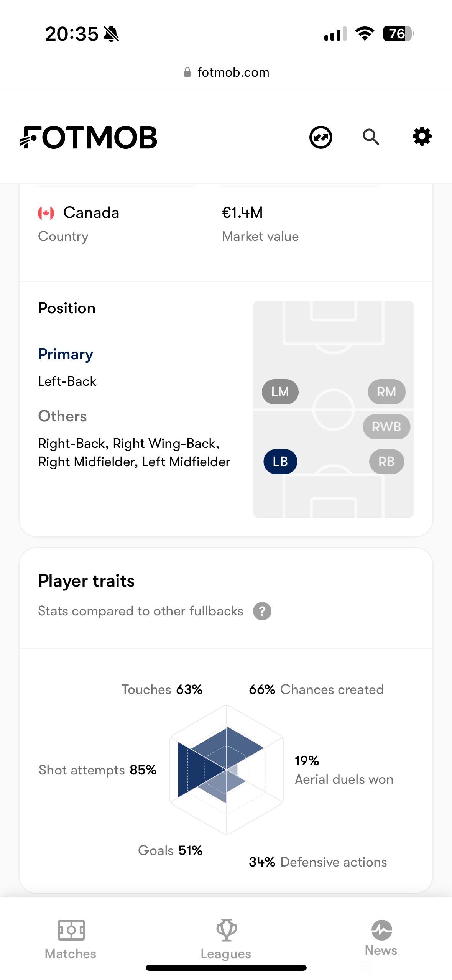This screenshot has height=980, width=452.
Task: Select the RWB position badge
Action: pyautogui.click(x=386, y=427)
